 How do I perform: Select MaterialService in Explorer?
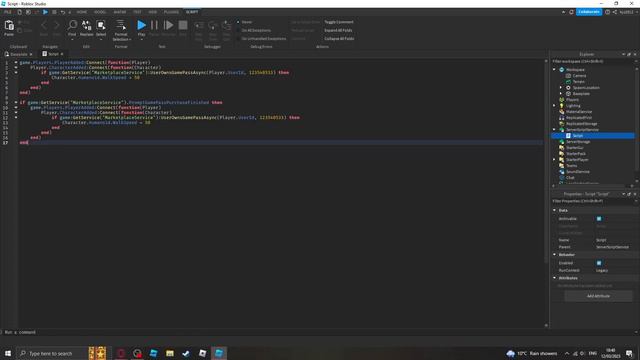click(x=578, y=111)
